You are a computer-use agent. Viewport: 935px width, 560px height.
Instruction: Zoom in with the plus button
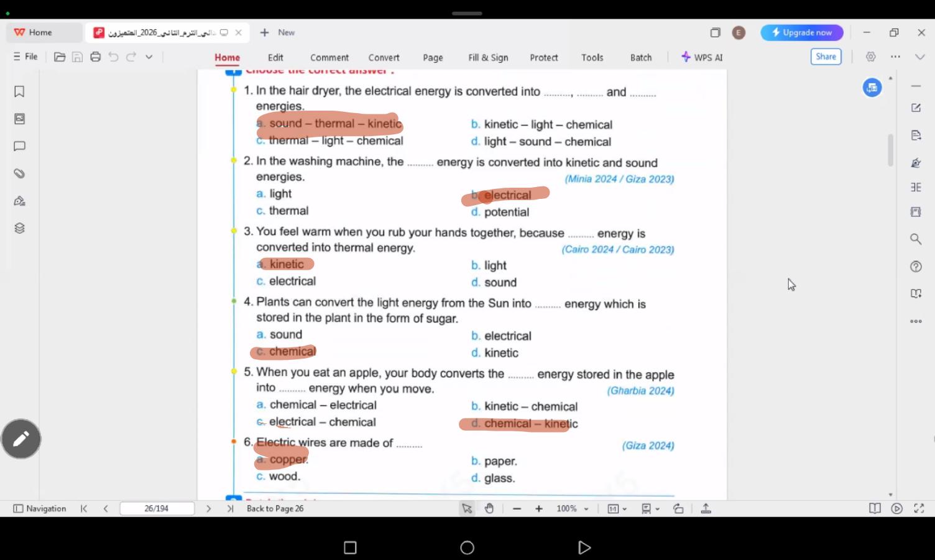539,508
